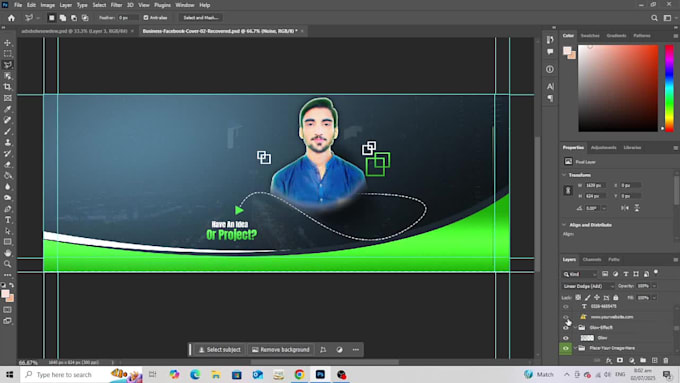
Task: Select the Horizontal Type tool
Action: [8, 220]
